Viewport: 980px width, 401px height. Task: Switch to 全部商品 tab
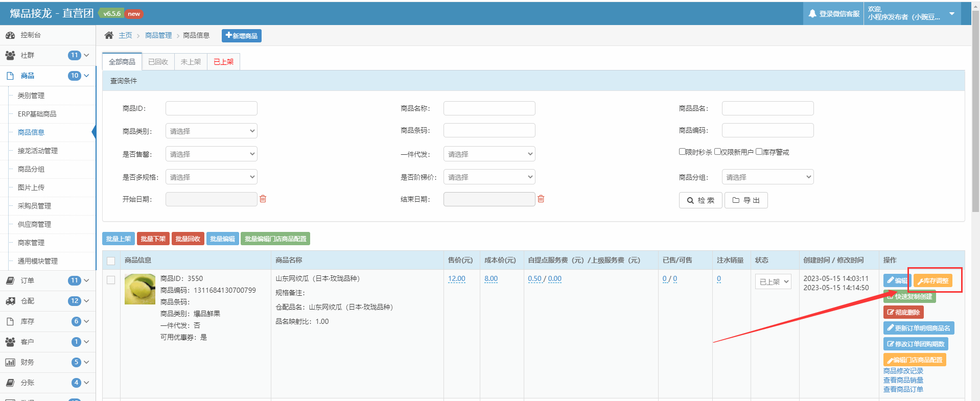tap(122, 62)
